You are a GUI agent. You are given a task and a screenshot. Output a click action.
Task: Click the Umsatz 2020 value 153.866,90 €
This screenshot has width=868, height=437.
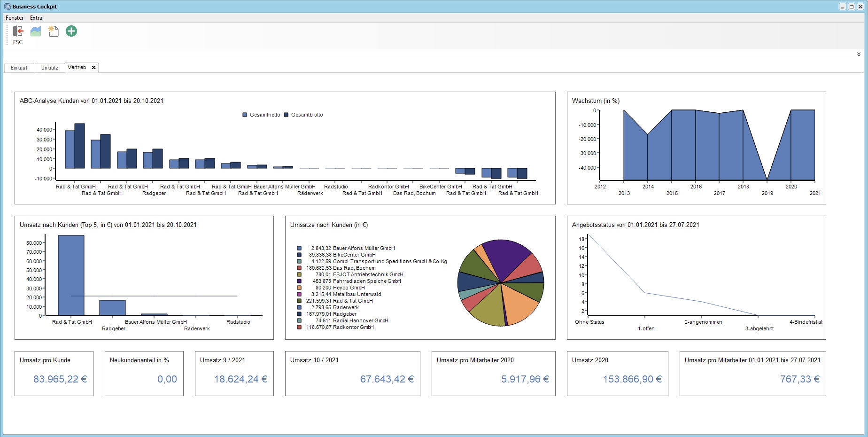click(632, 379)
